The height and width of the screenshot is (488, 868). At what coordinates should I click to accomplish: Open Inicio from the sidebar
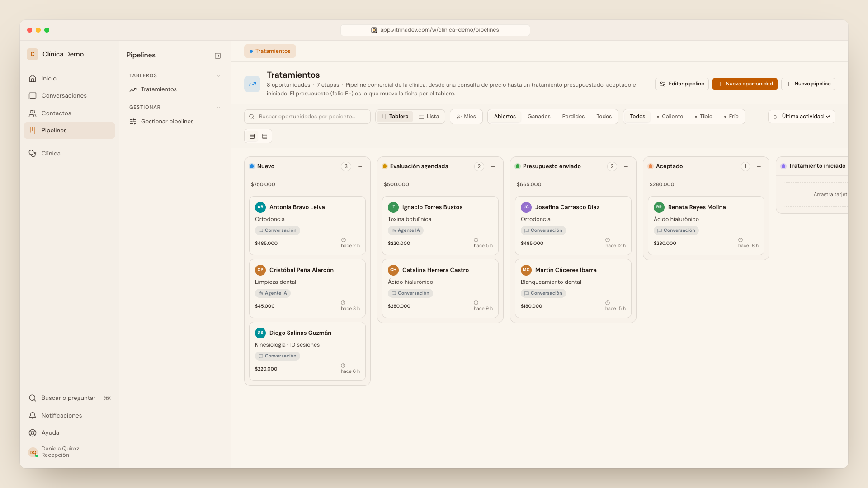(69, 79)
